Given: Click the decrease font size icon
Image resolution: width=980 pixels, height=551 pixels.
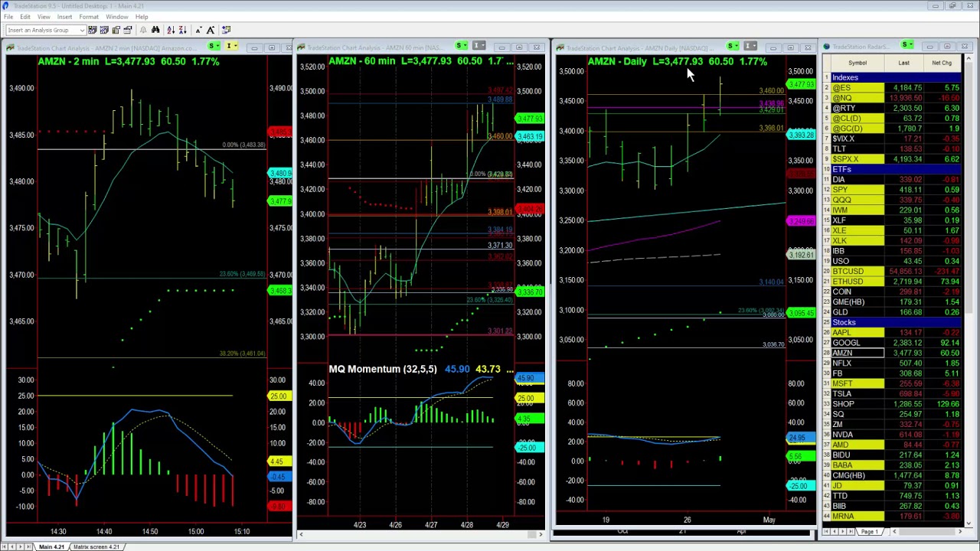Looking at the screenshot, I should tap(199, 30).
